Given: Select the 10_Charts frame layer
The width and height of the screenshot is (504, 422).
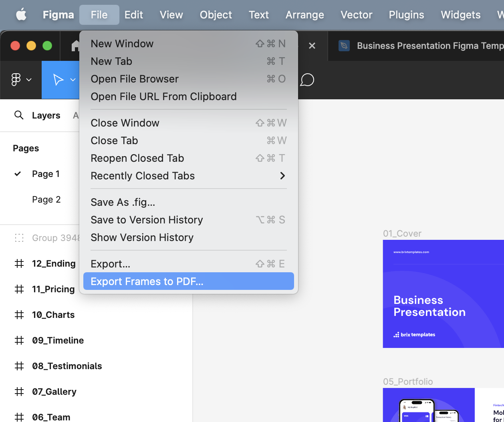Looking at the screenshot, I should click(53, 315).
